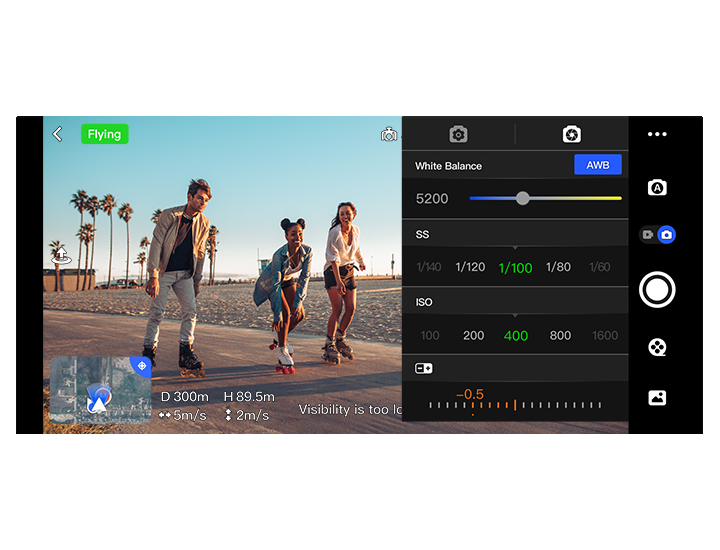Toggle the AWB auto white balance
The height and width of the screenshot is (550, 720).
click(x=597, y=166)
